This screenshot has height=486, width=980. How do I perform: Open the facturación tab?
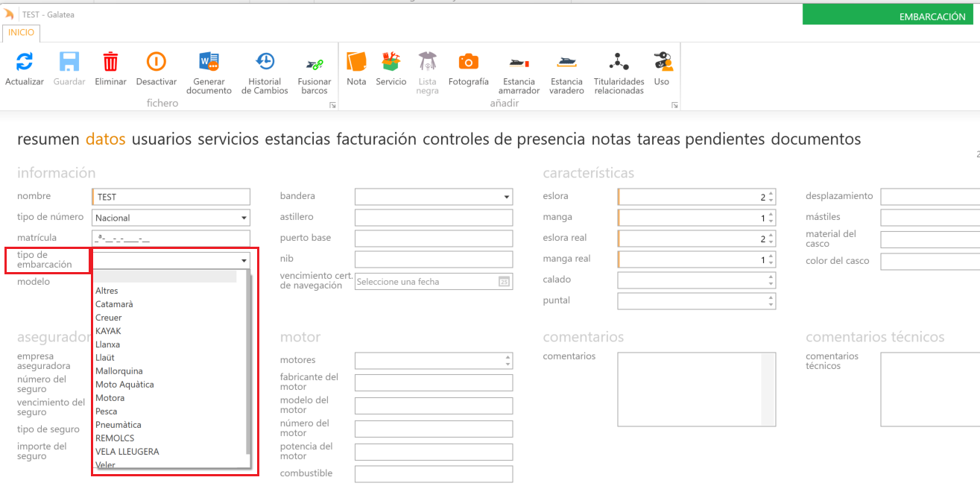[x=376, y=139]
